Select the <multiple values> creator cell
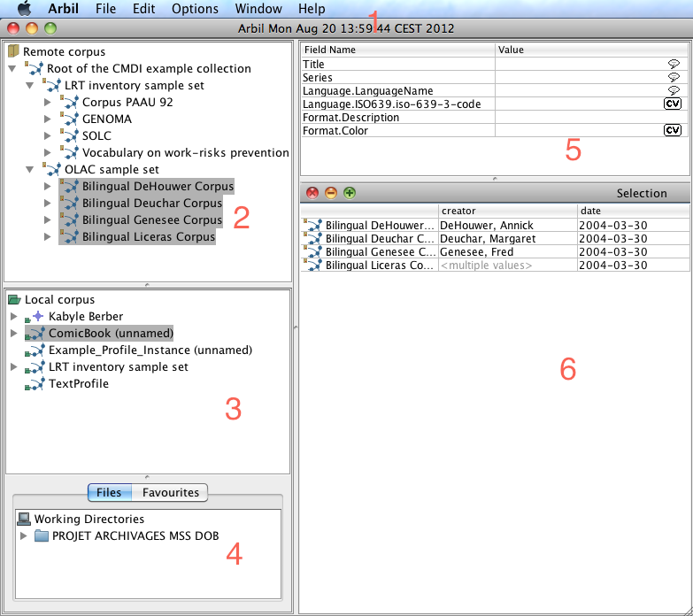693x616 pixels. [x=507, y=266]
